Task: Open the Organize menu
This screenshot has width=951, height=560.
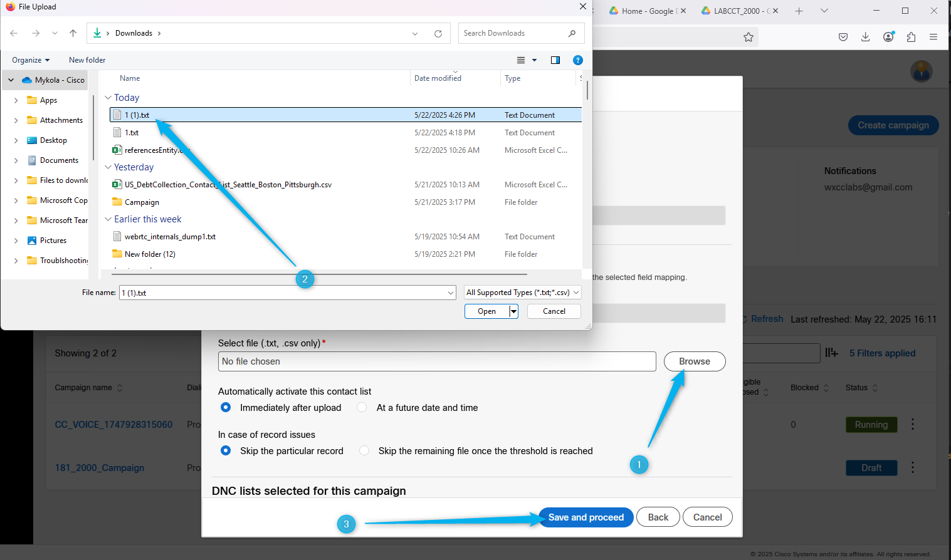Action: click(x=30, y=60)
